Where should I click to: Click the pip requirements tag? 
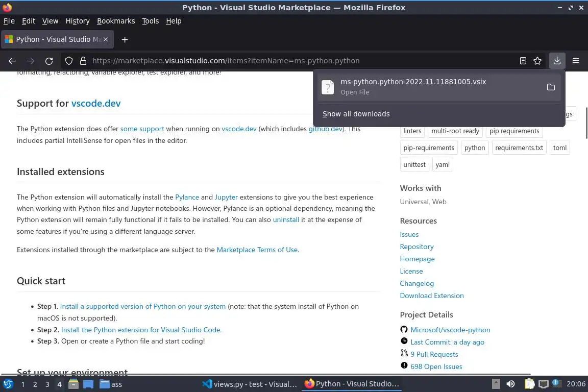(514, 131)
